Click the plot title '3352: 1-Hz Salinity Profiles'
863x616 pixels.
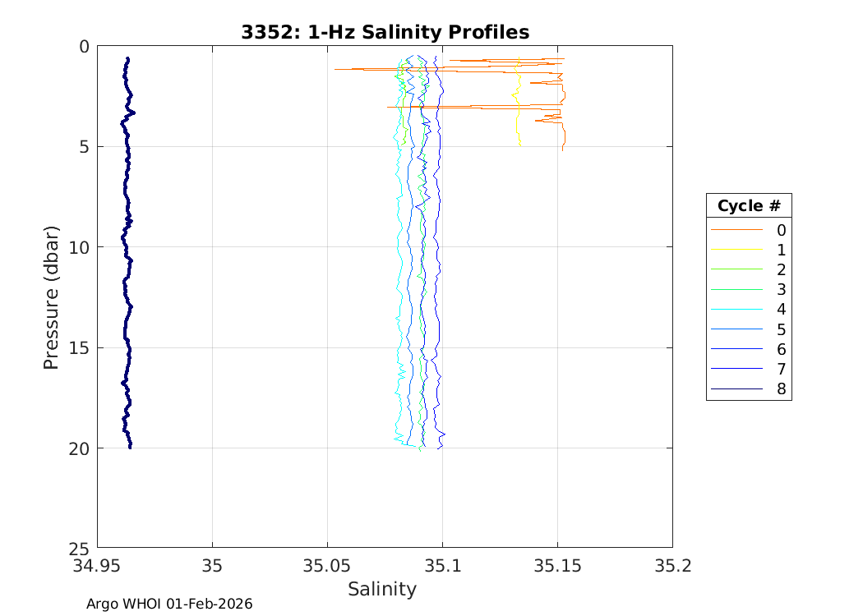(385, 32)
